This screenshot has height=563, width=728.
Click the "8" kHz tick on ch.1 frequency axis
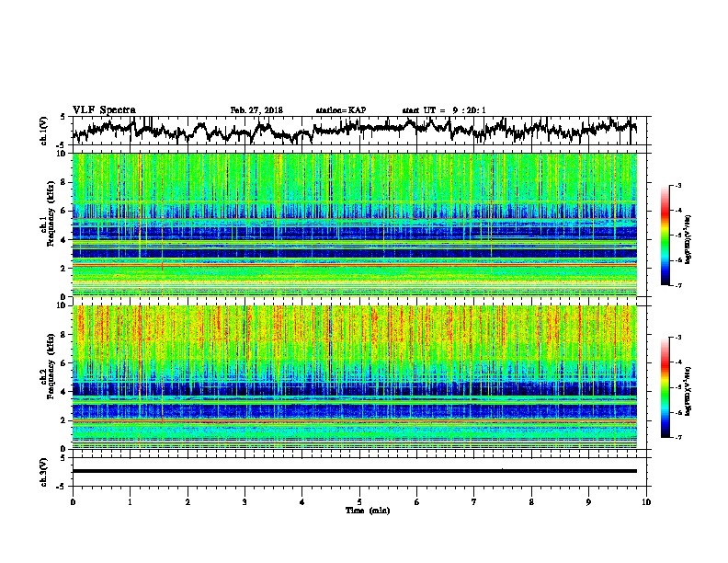click(64, 182)
